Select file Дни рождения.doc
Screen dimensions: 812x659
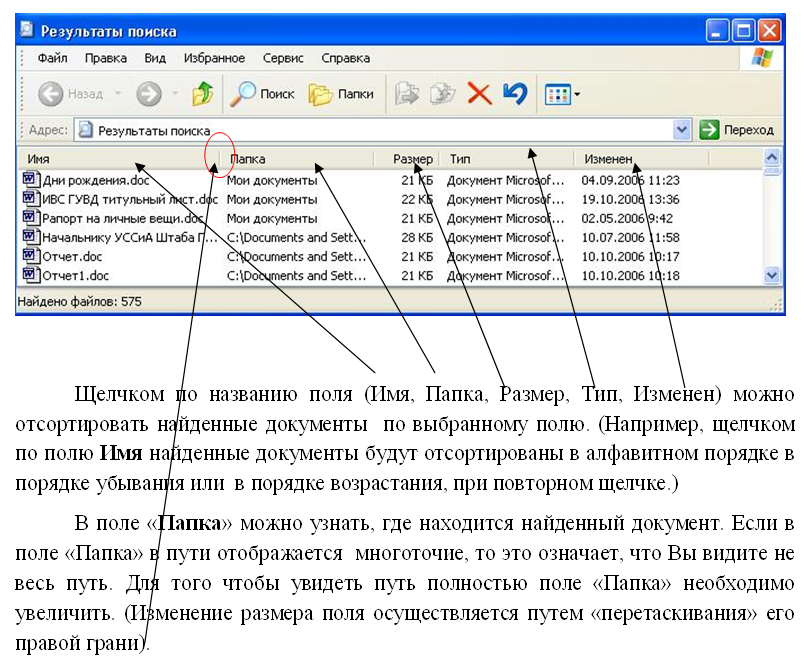click(x=96, y=180)
